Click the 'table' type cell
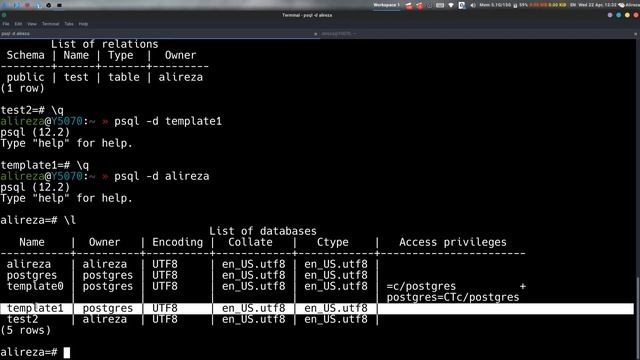The height and width of the screenshot is (360, 640). [124, 77]
